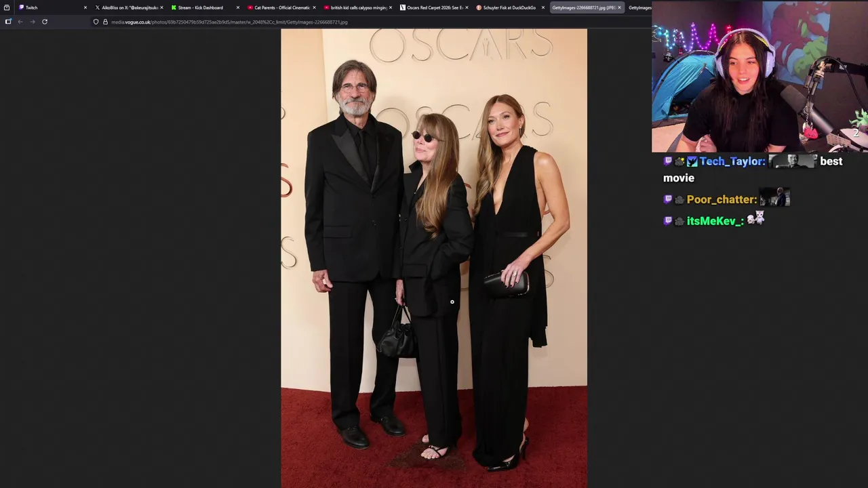Image resolution: width=868 pixels, height=488 pixels.
Task: Switch to british kid calls calypso tab
Action: 357,7
